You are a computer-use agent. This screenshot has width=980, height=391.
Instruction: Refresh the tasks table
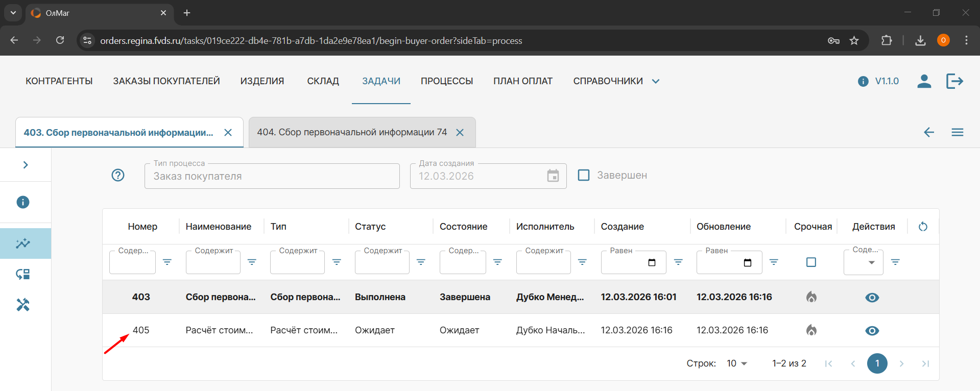(x=923, y=227)
